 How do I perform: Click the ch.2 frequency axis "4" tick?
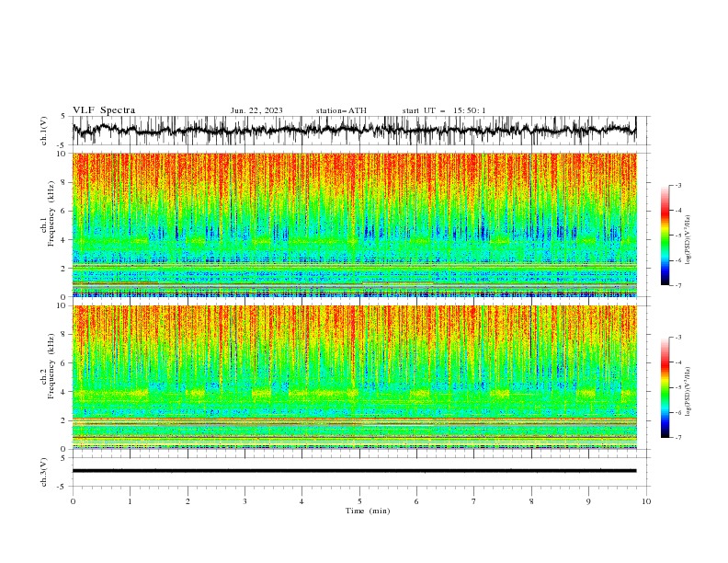[x=64, y=392]
